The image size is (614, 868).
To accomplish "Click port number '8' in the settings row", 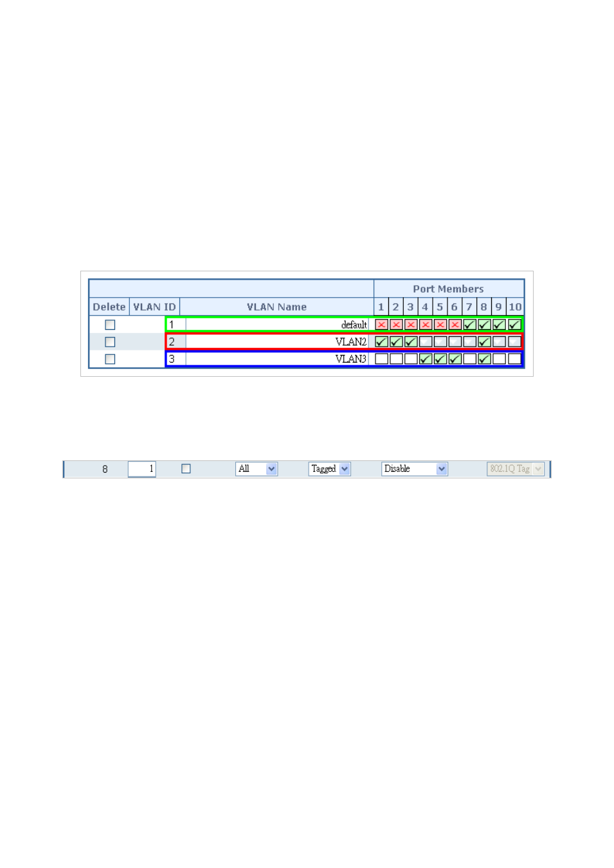I will click(x=105, y=469).
